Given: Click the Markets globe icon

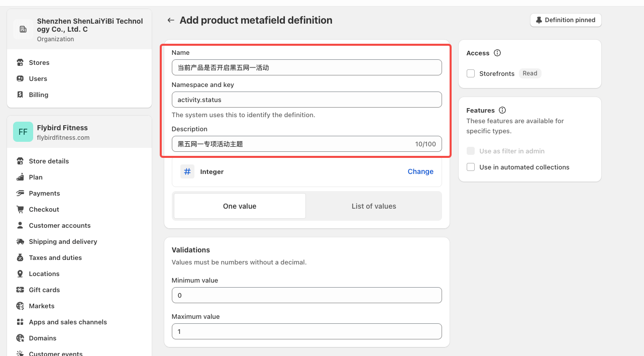Looking at the screenshot, I should pos(20,306).
